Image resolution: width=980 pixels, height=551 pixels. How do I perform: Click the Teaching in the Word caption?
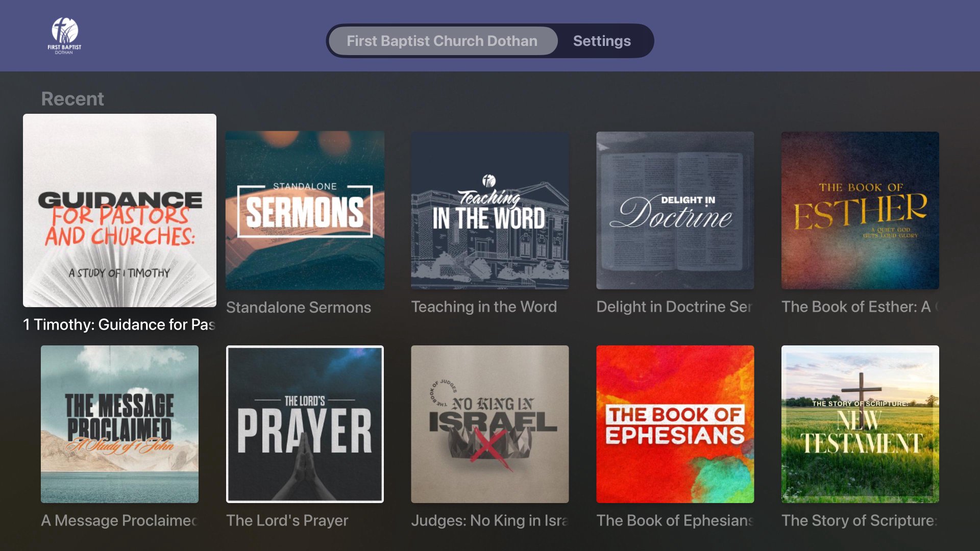[484, 307]
